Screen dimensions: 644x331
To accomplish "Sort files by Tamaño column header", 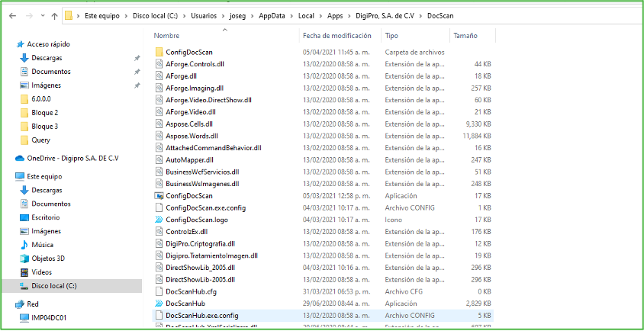I will tap(465, 36).
